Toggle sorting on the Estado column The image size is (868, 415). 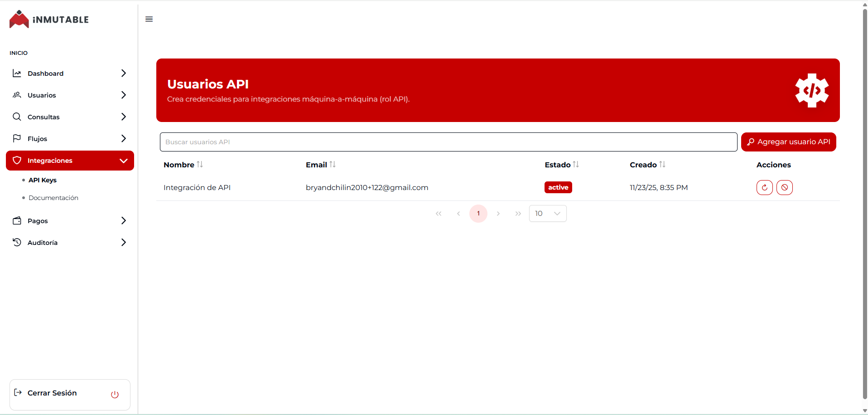576,164
